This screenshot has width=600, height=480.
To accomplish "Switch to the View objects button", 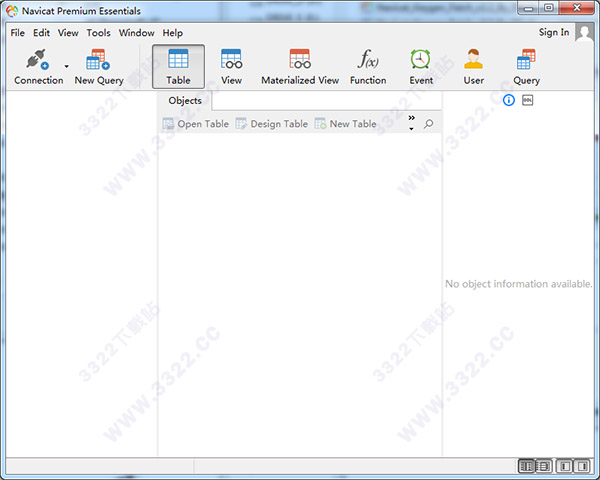I will [231, 67].
